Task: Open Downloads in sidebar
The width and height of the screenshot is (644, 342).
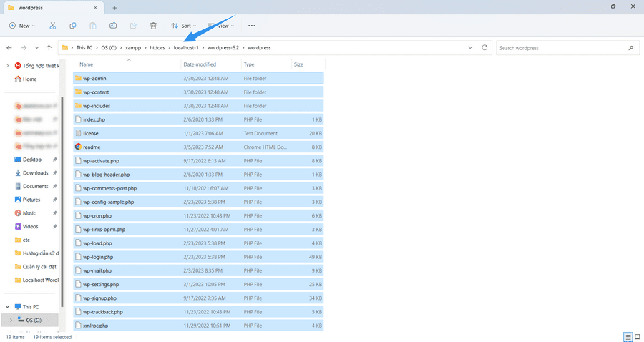Action: [x=35, y=173]
